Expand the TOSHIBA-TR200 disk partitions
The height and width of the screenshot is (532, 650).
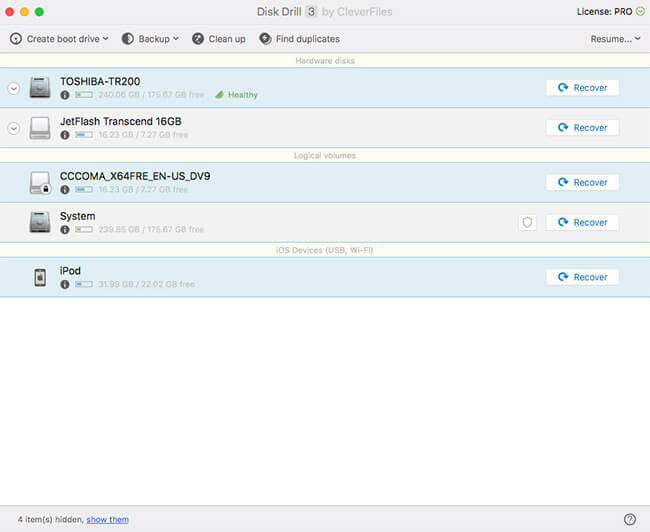[x=14, y=88]
